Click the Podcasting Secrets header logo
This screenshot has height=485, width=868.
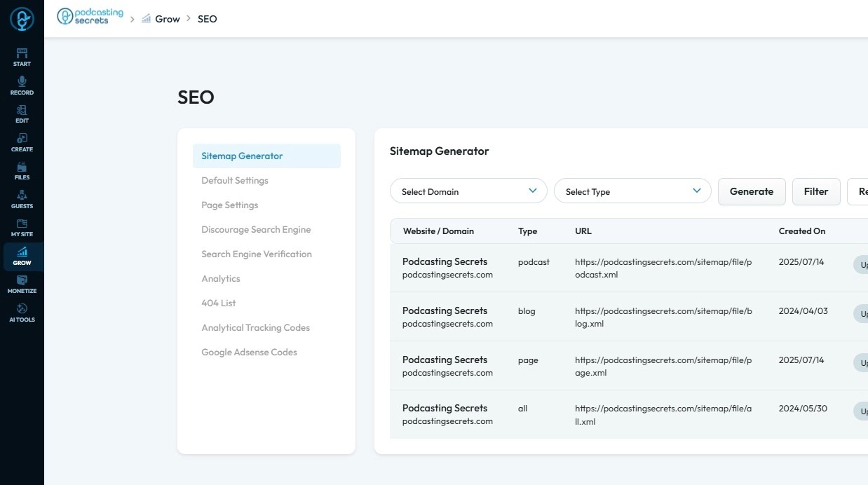pyautogui.click(x=90, y=17)
